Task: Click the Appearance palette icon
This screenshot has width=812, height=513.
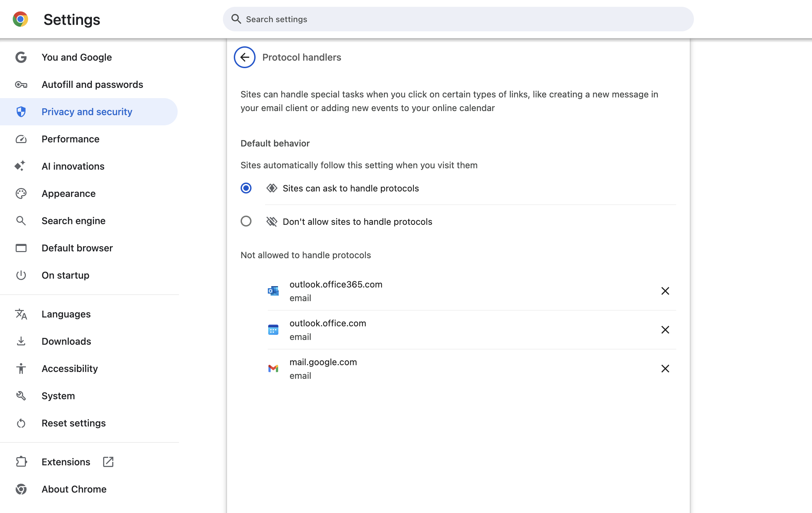Action: coord(21,193)
